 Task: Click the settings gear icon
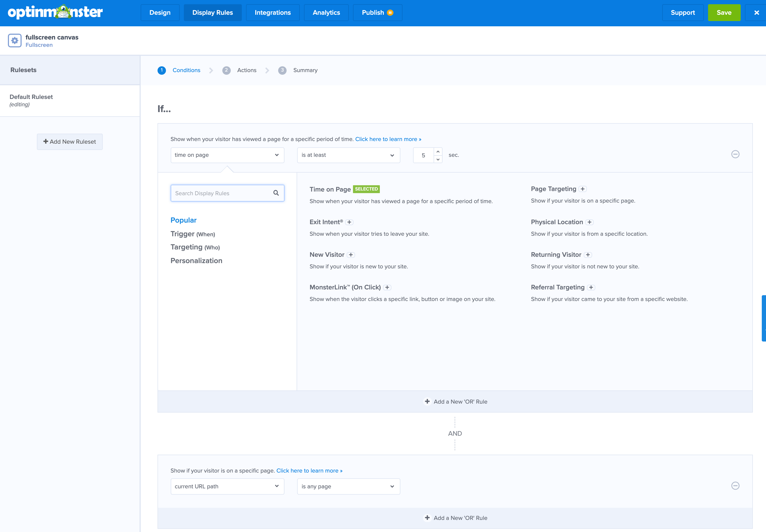(x=14, y=41)
